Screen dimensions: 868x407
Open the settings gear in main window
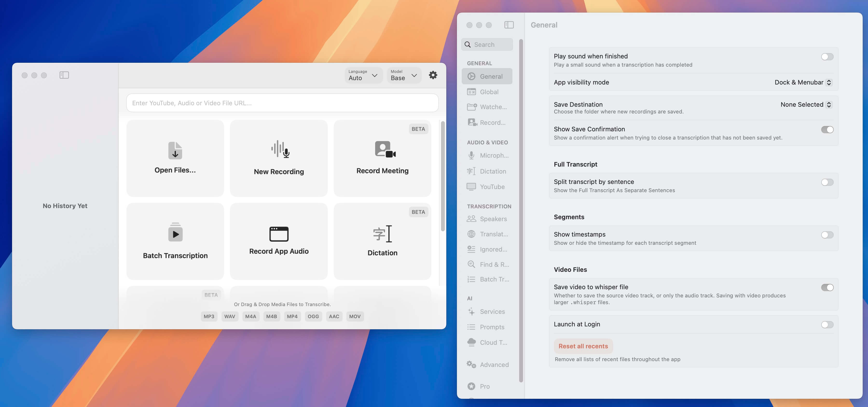point(433,75)
